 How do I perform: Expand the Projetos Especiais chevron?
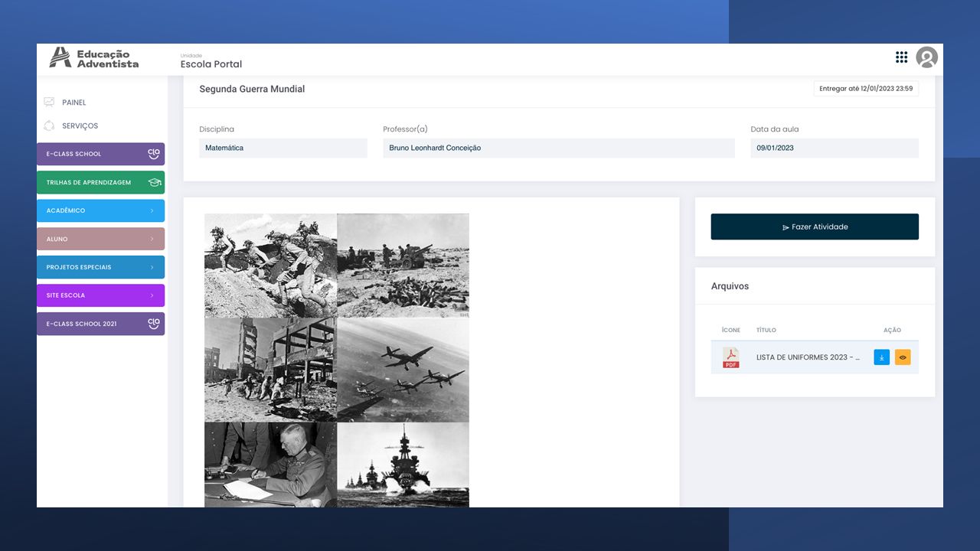[152, 267]
